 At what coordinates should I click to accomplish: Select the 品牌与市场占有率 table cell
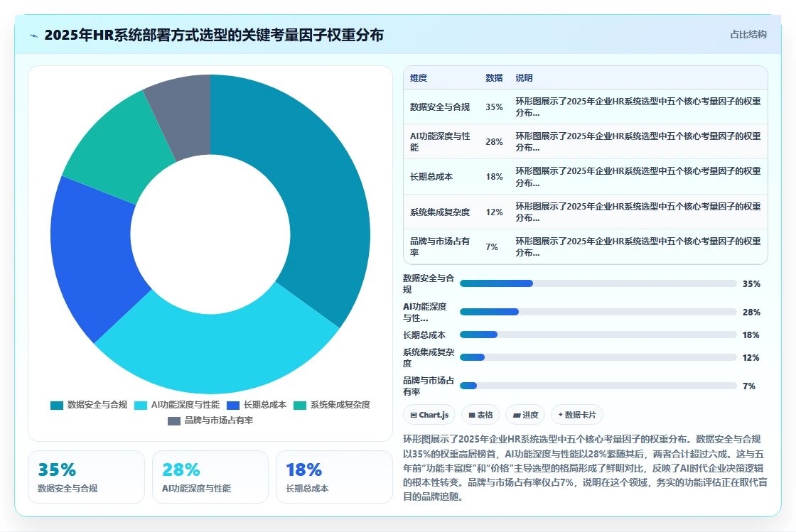pyautogui.click(x=440, y=246)
